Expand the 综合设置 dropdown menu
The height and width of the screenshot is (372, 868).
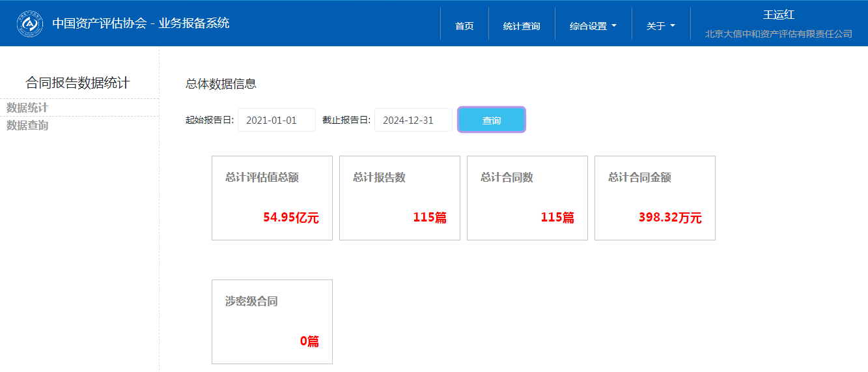(x=593, y=26)
